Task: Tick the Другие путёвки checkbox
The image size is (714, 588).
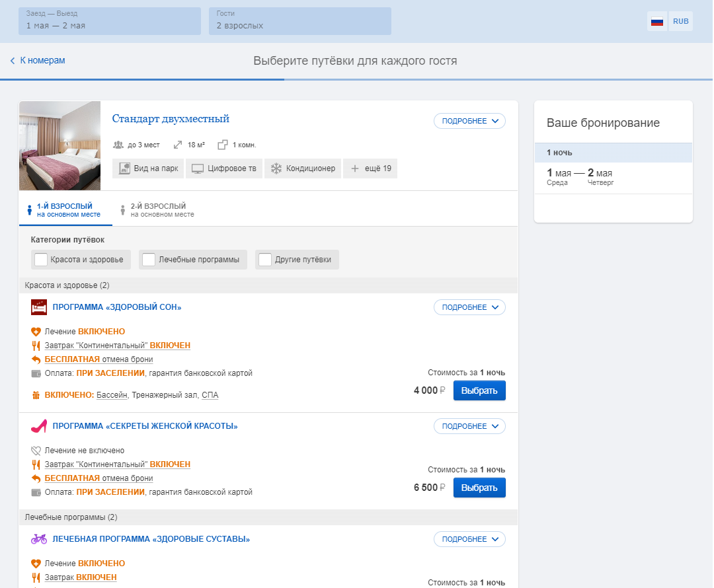Action: pyautogui.click(x=265, y=260)
